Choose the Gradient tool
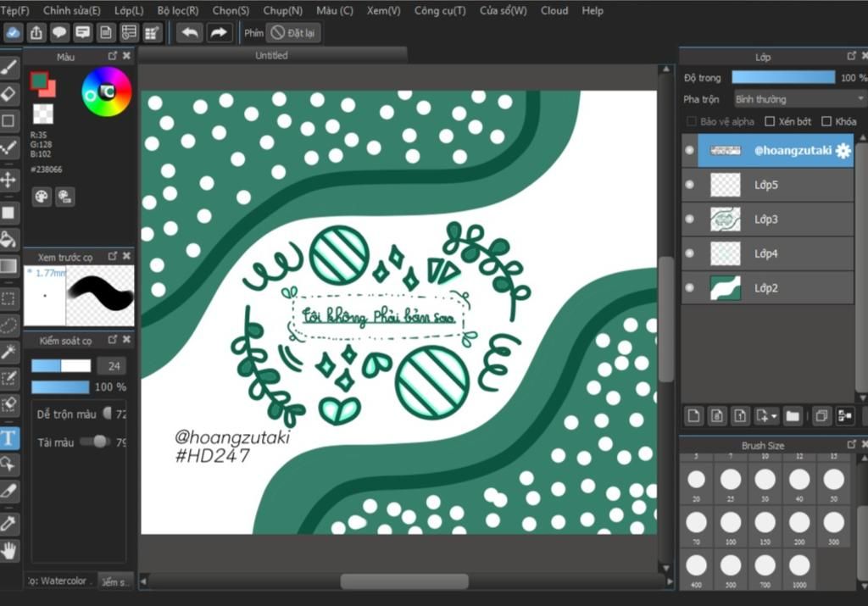Screen dimensions: 868x606 coord(8,266)
